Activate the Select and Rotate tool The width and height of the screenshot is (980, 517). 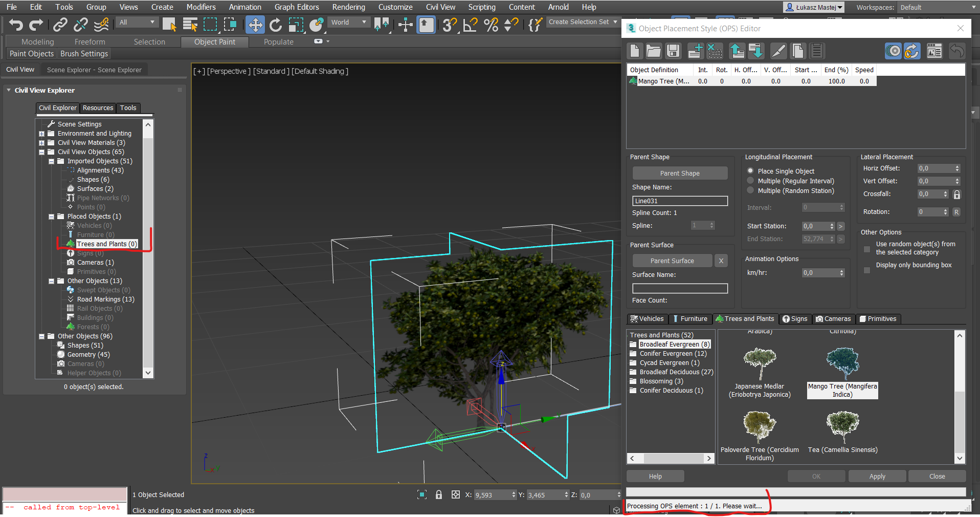pyautogui.click(x=275, y=24)
